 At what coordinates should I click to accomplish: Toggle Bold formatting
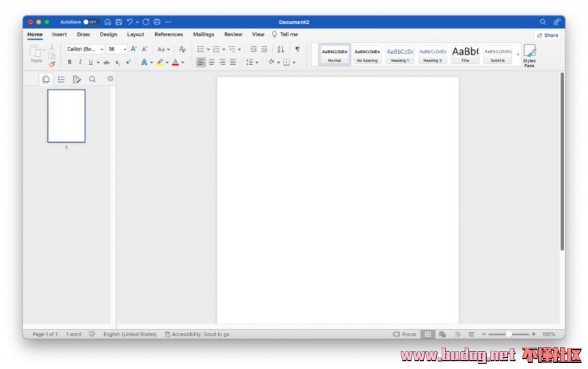coord(69,62)
